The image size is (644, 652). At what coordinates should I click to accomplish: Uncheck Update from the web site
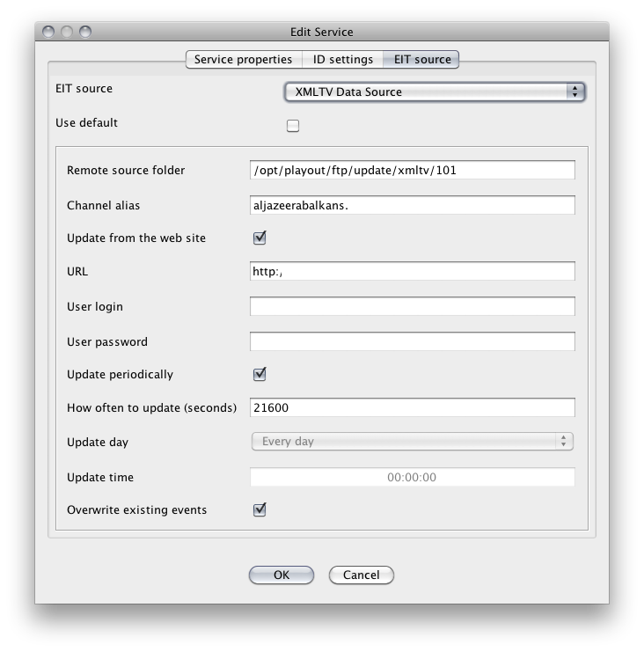click(x=260, y=238)
